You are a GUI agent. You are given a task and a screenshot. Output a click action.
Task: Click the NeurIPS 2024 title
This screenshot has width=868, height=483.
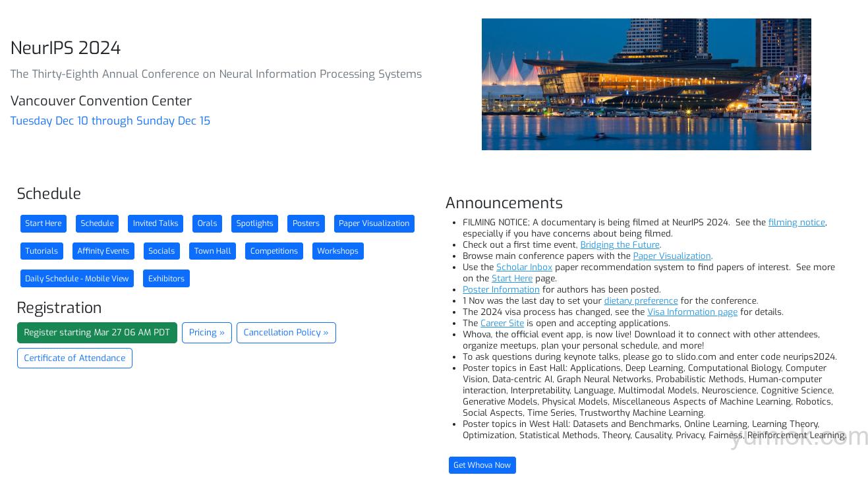click(x=65, y=48)
